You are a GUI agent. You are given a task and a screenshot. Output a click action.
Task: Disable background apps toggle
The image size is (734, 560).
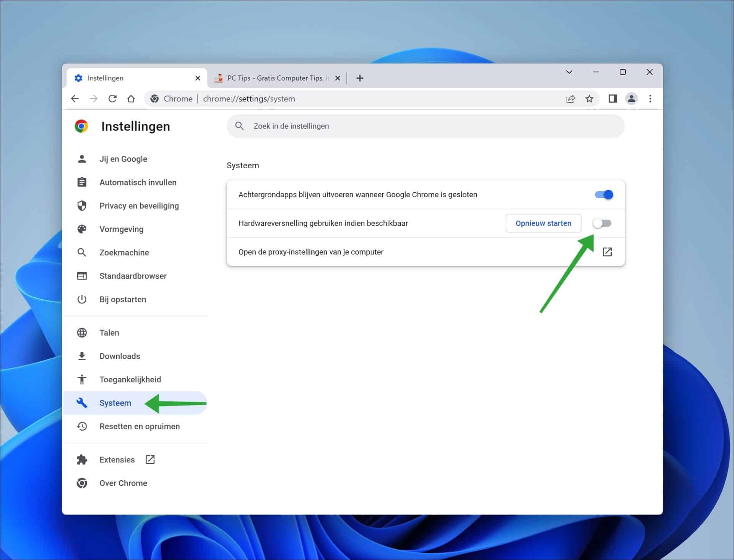click(604, 195)
